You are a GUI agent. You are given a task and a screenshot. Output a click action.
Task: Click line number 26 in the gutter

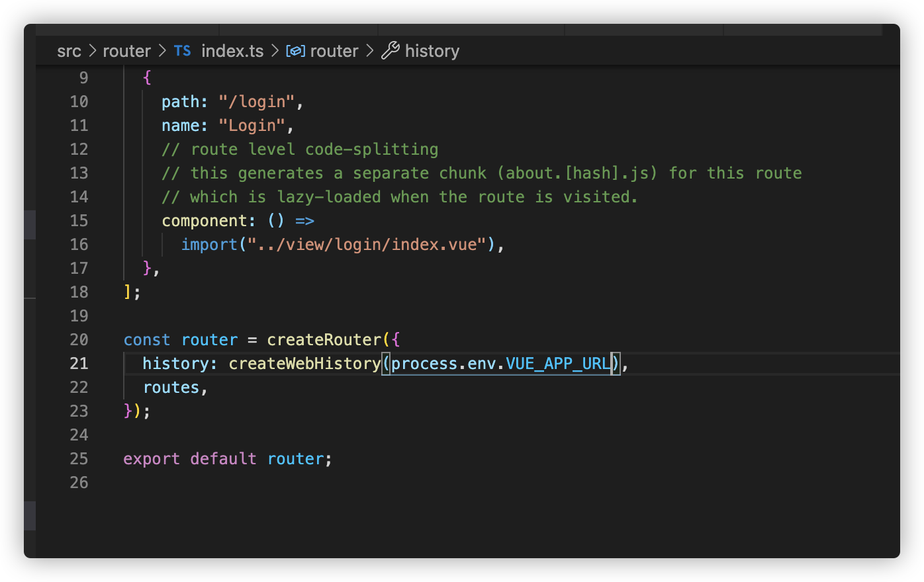coord(79,483)
